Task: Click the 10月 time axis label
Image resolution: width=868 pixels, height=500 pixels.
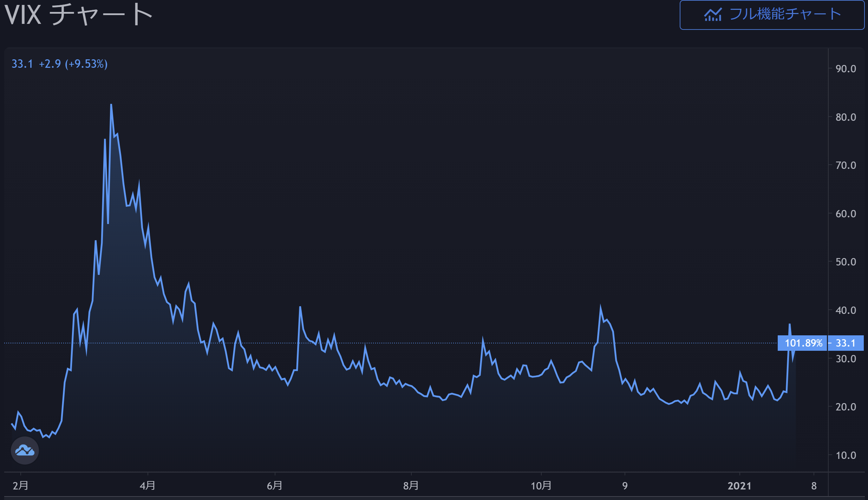Action: coord(541,486)
